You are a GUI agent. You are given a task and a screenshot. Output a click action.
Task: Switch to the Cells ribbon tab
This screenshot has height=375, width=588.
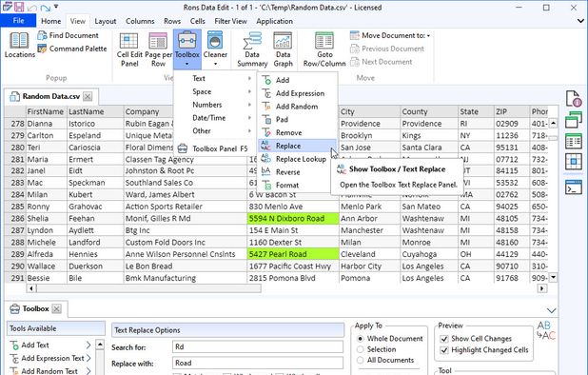click(x=198, y=21)
